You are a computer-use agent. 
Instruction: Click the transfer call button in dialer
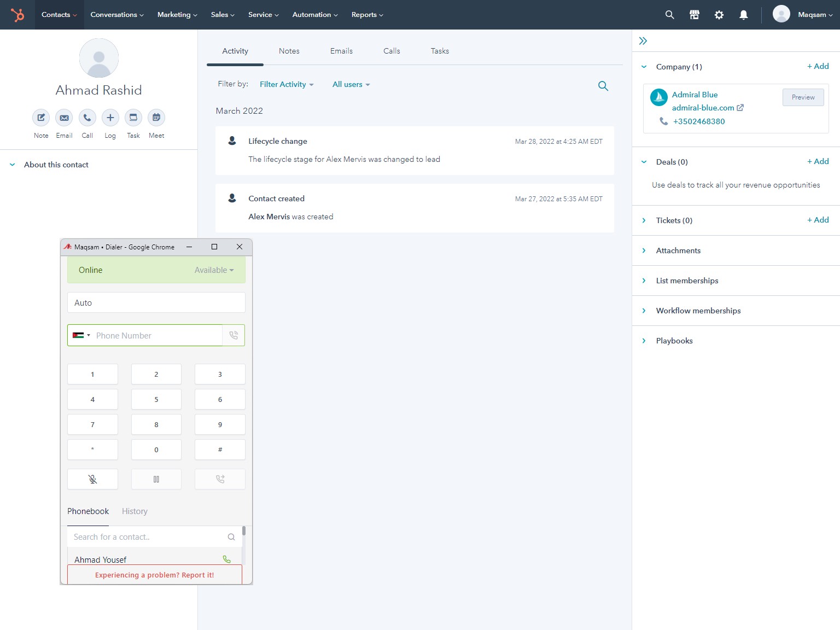(220, 479)
